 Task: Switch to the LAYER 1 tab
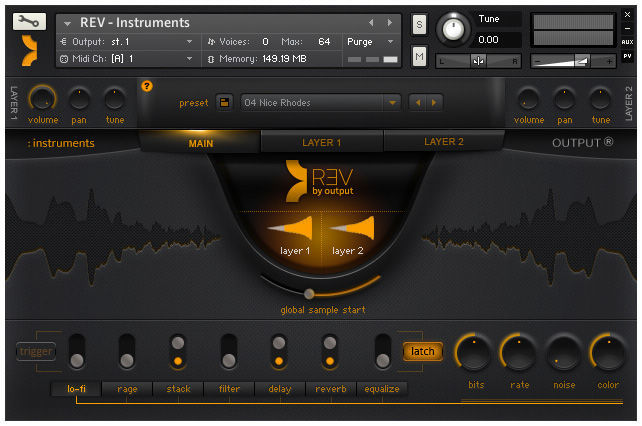pos(322,142)
